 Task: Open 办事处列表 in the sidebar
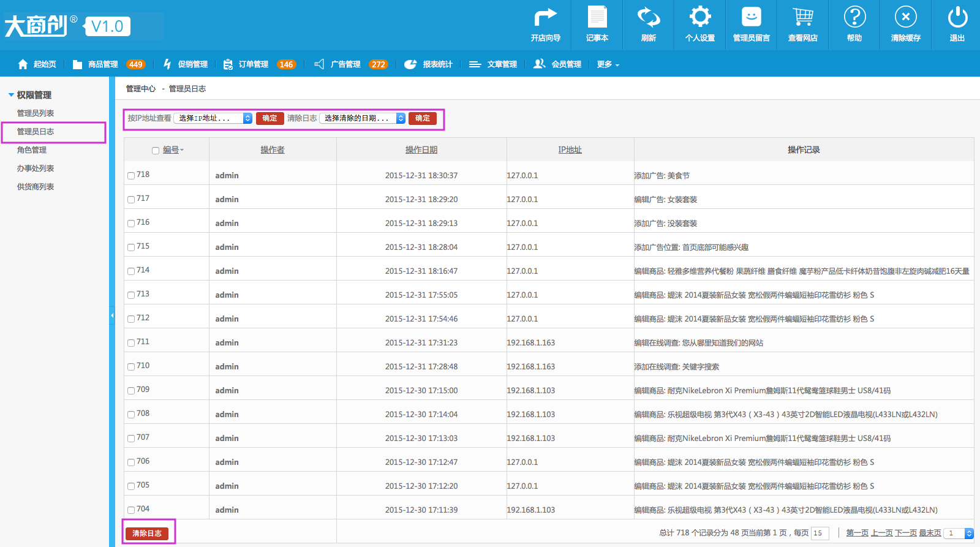36,168
